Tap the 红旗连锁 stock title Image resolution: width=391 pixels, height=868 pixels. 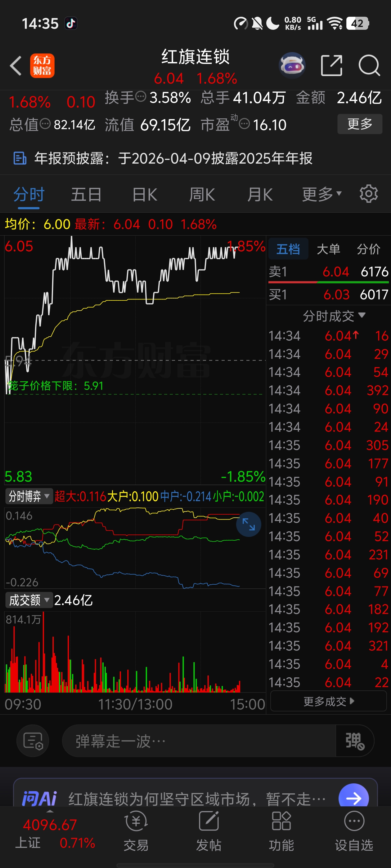pos(195,57)
